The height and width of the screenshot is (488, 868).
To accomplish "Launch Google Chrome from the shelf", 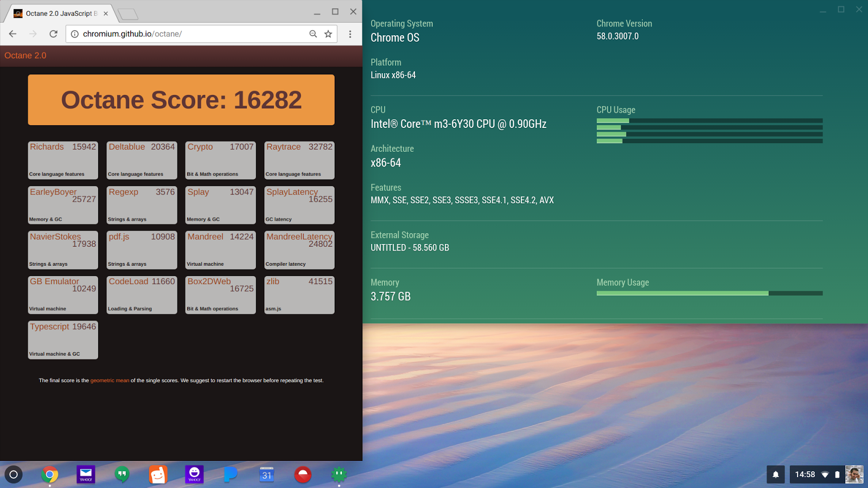I will 49,474.
